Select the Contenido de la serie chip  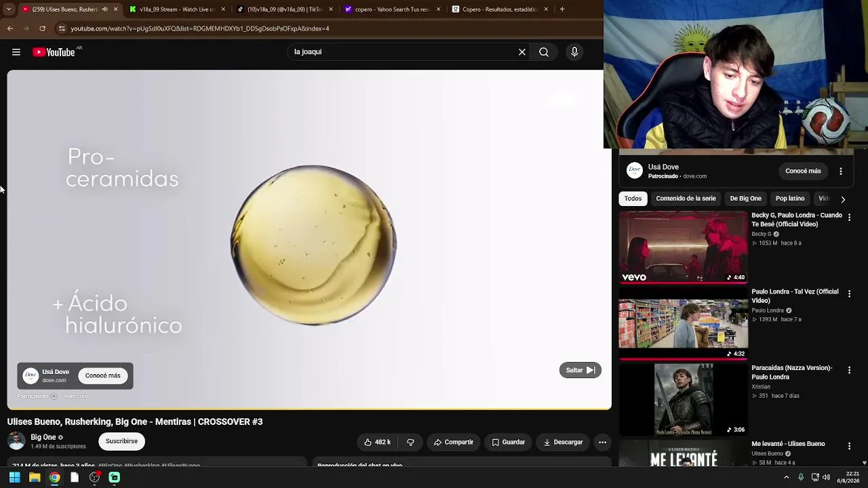click(686, 199)
